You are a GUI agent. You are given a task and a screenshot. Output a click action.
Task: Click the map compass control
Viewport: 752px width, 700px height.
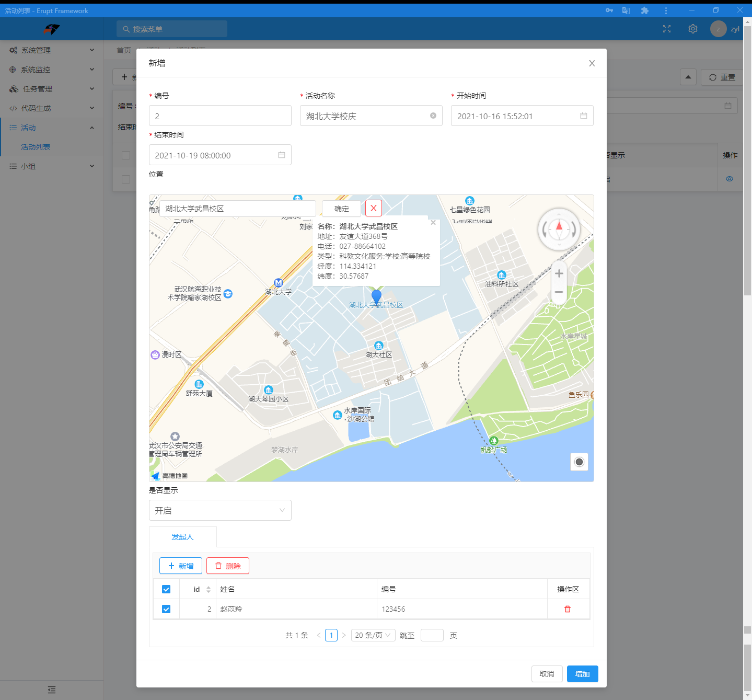pos(559,229)
